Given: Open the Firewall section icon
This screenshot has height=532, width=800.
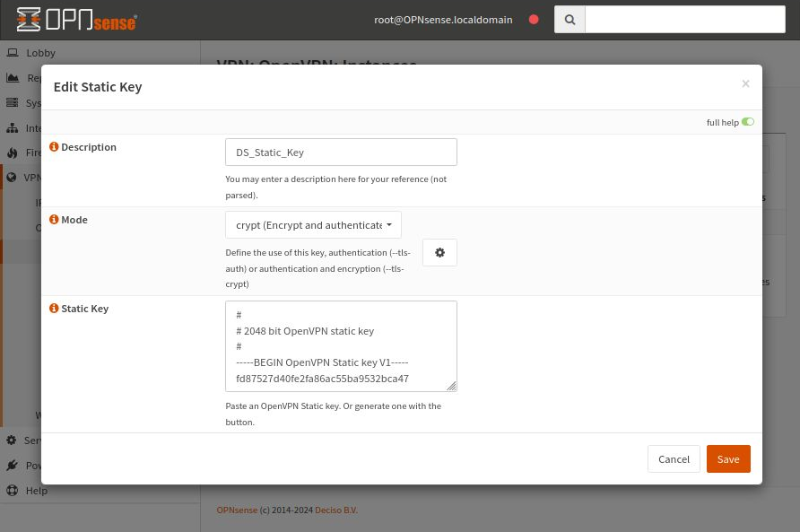Looking at the screenshot, I should point(13,153).
